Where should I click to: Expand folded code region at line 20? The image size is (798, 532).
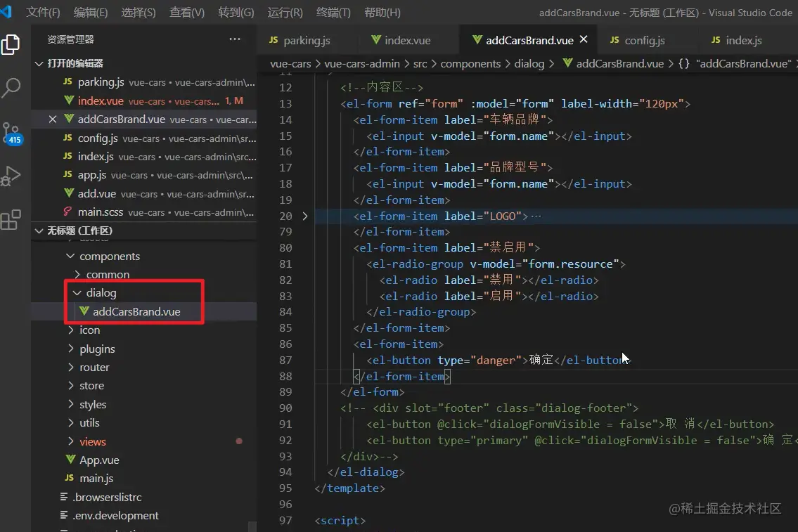tap(305, 216)
